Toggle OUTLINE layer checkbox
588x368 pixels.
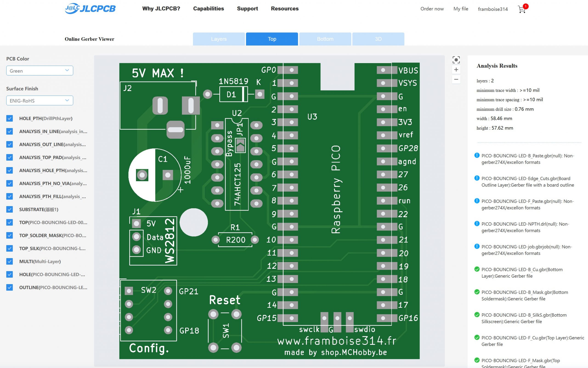(x=9, y=288)
